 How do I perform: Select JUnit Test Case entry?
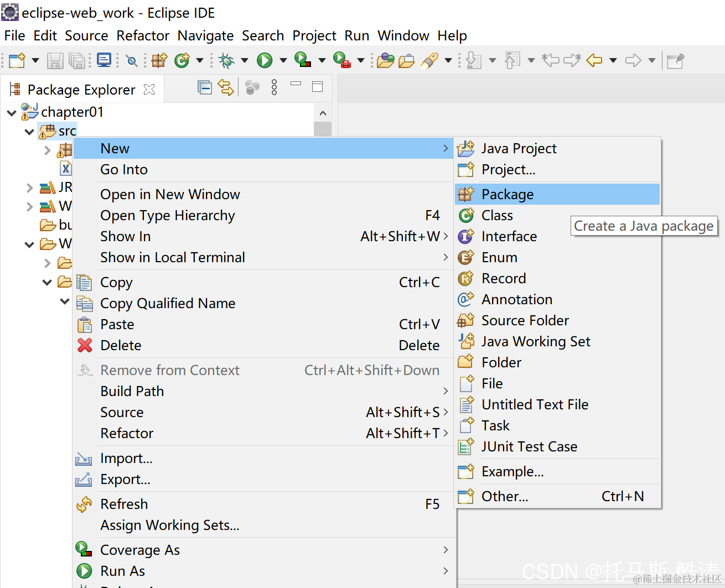pyautogui.click(x=557, y=446)
